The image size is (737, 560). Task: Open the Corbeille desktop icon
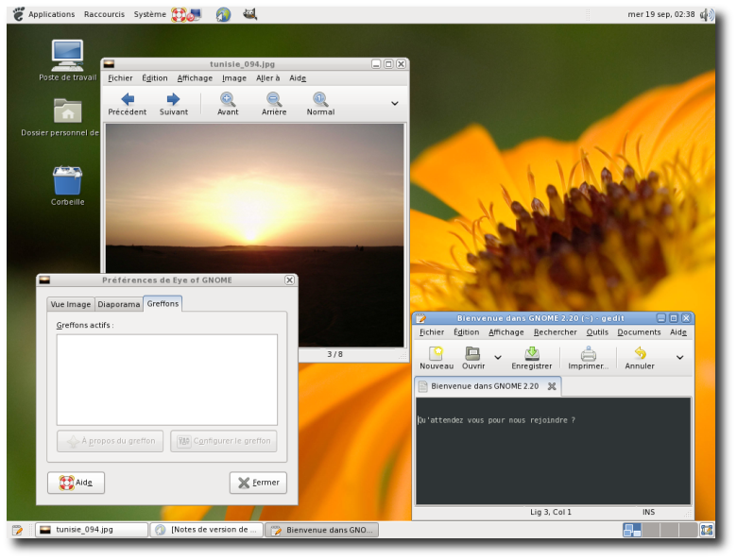point(67,181)
